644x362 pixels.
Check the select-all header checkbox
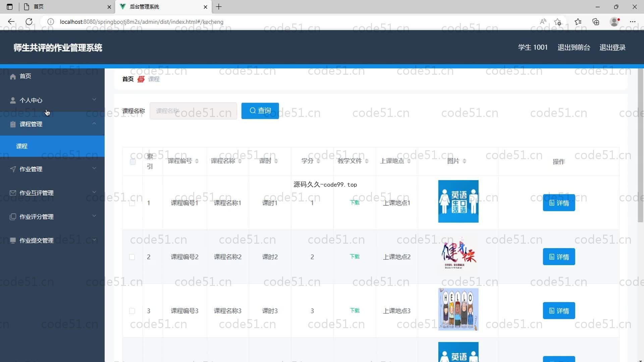(x=133, y=162)
